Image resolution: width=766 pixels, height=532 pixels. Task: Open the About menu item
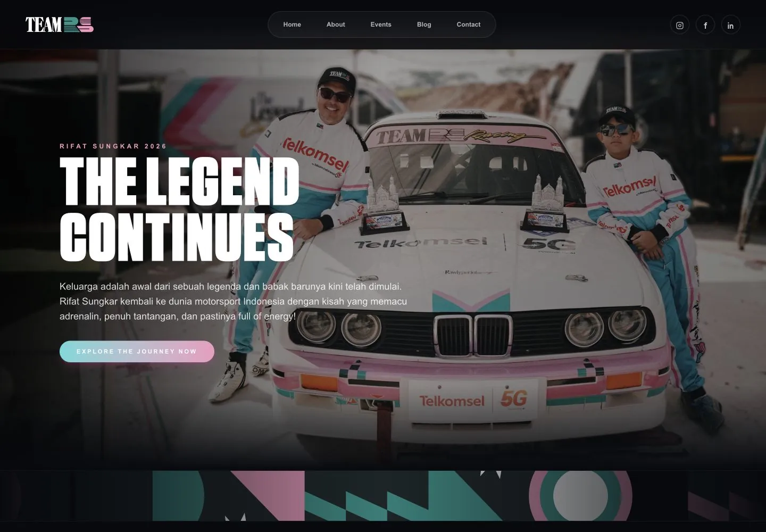(336, 24)
